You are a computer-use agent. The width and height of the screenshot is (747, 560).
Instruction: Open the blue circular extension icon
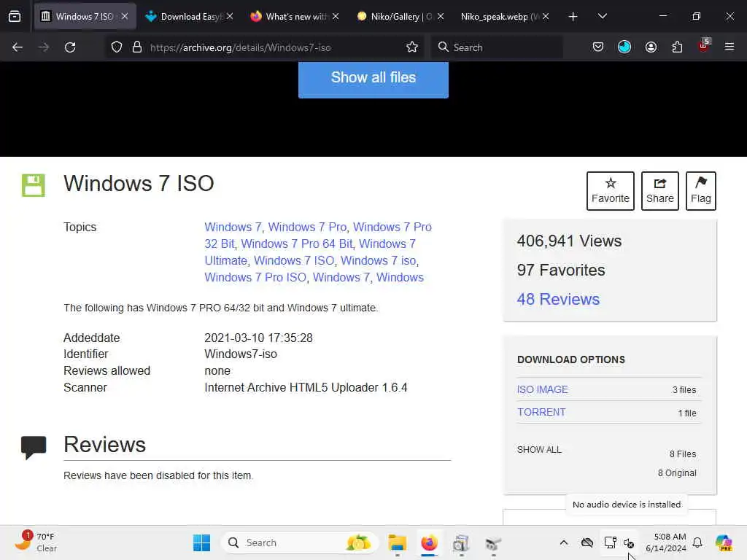pyautogui.click(x=624, y=47)
